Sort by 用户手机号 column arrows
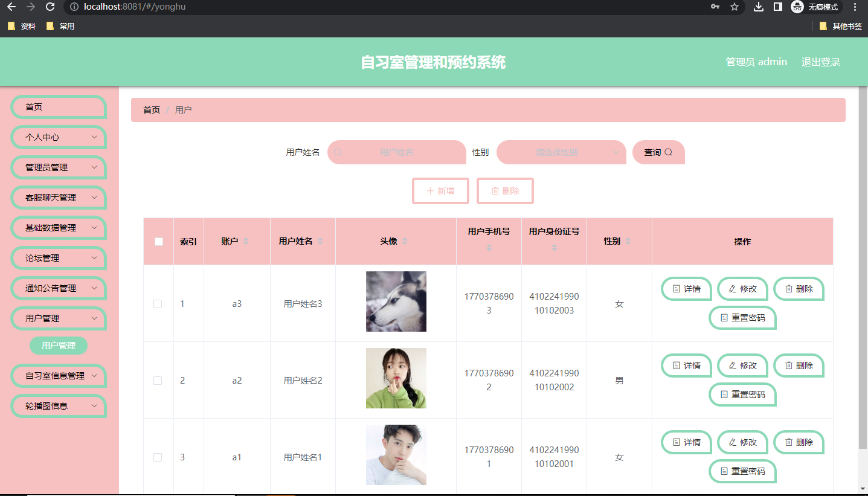The image size is (868, 496). pos(489,247)
